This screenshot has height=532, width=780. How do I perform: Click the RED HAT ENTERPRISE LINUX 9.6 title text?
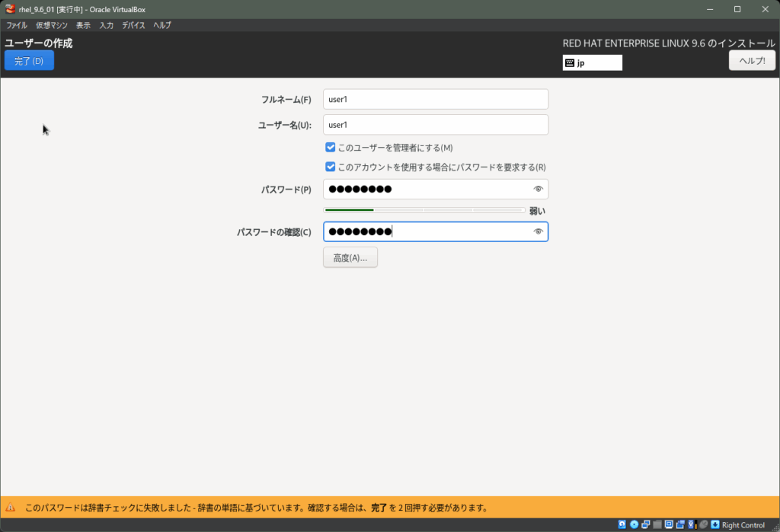(x=669, y=43)
